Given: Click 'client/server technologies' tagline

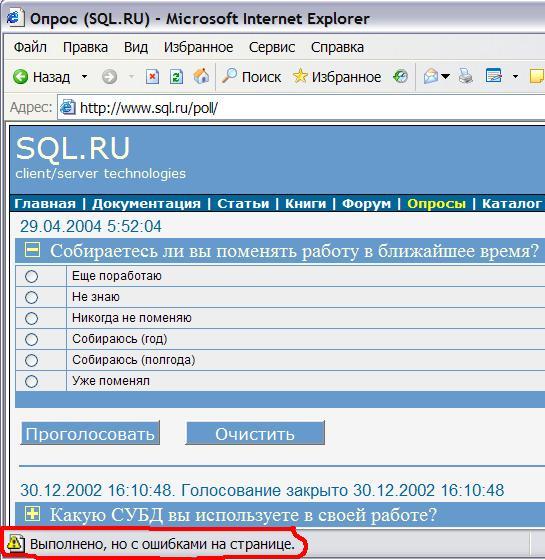Looking at the screenshot, I should [100, 174].
